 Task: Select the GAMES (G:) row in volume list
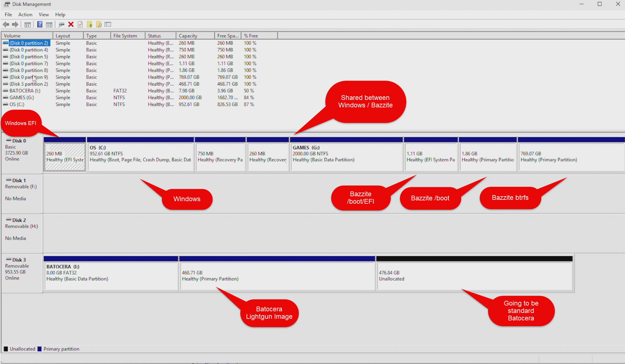[22, 98]
